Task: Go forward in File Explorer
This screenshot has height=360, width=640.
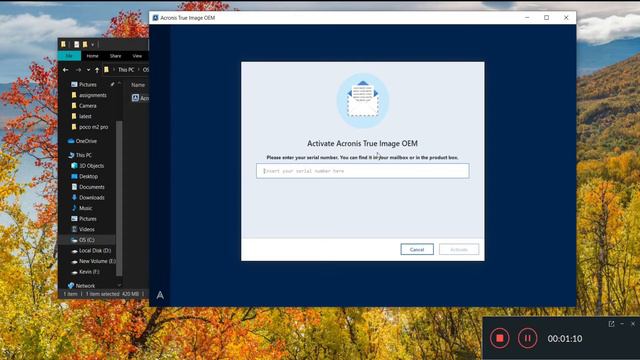Action: click(78, 70)
